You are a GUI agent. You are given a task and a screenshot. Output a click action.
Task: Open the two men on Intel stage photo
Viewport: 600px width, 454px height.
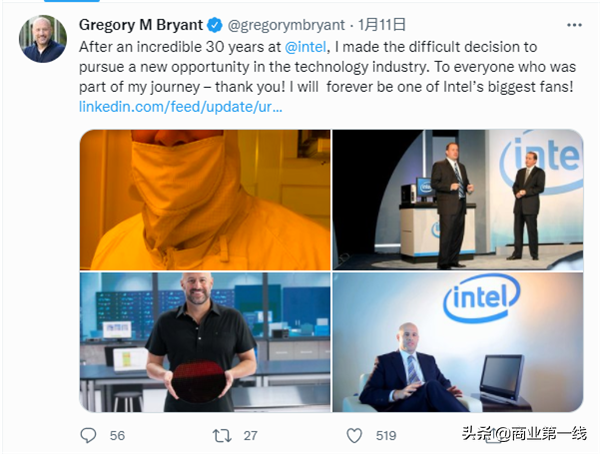click(x=458, y=200)
